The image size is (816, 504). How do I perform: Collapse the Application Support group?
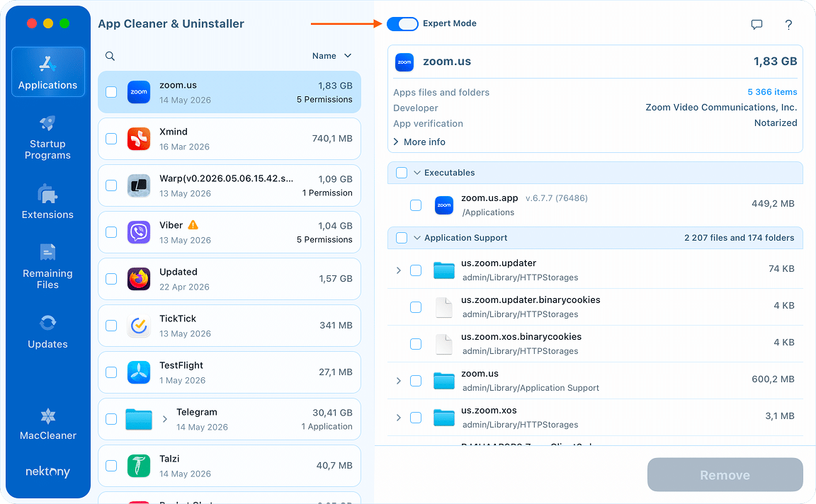click(x=416, y=238)
